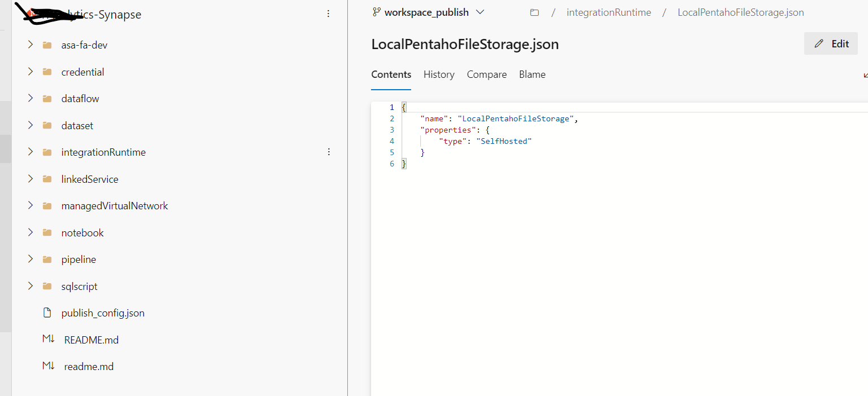The height and width of the screenshot is (396, 868).
Task: Click the publish_config.json file icon
Action: [x=47, y=313]
